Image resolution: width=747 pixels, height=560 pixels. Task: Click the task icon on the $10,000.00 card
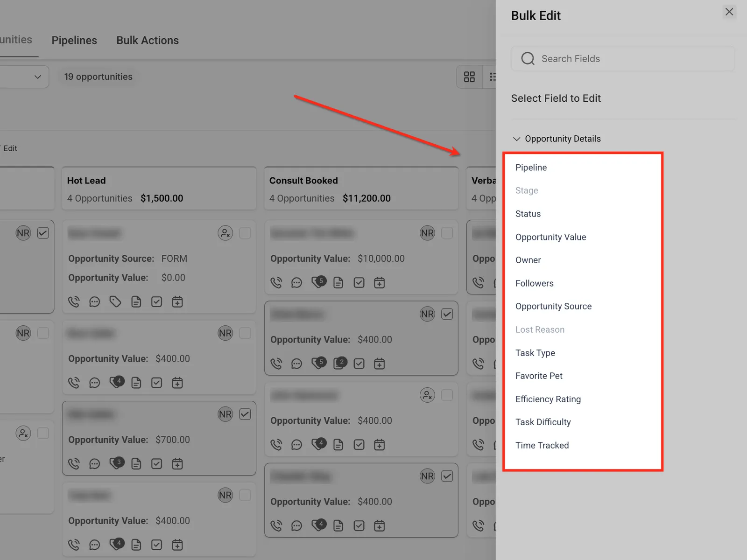pyautogui.click(x=359, y=283)
